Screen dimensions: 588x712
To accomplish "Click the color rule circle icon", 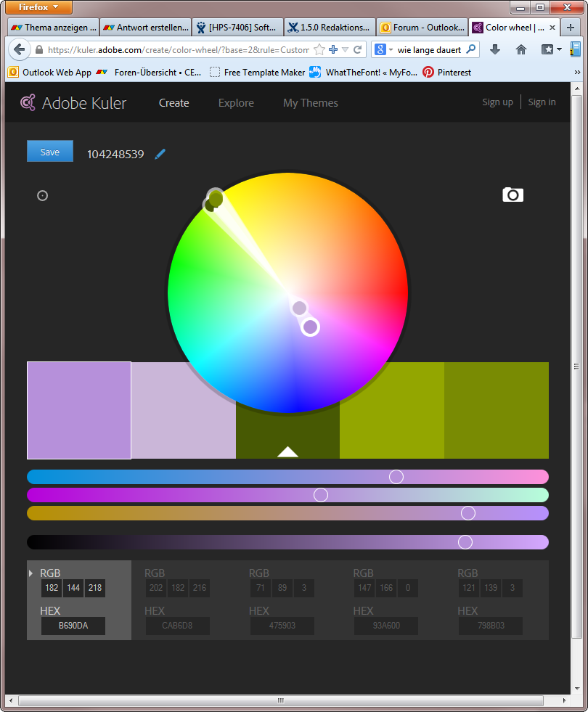I will (43, 195).
